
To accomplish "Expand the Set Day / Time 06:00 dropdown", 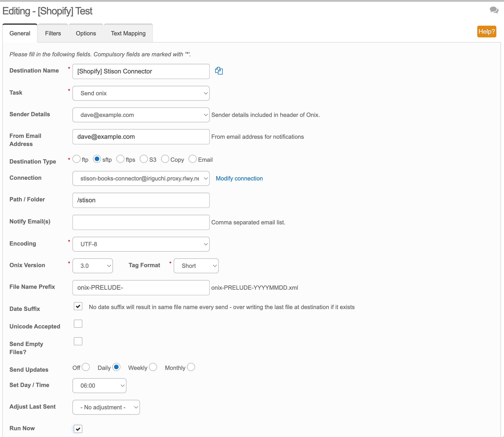I will (99, 386).
